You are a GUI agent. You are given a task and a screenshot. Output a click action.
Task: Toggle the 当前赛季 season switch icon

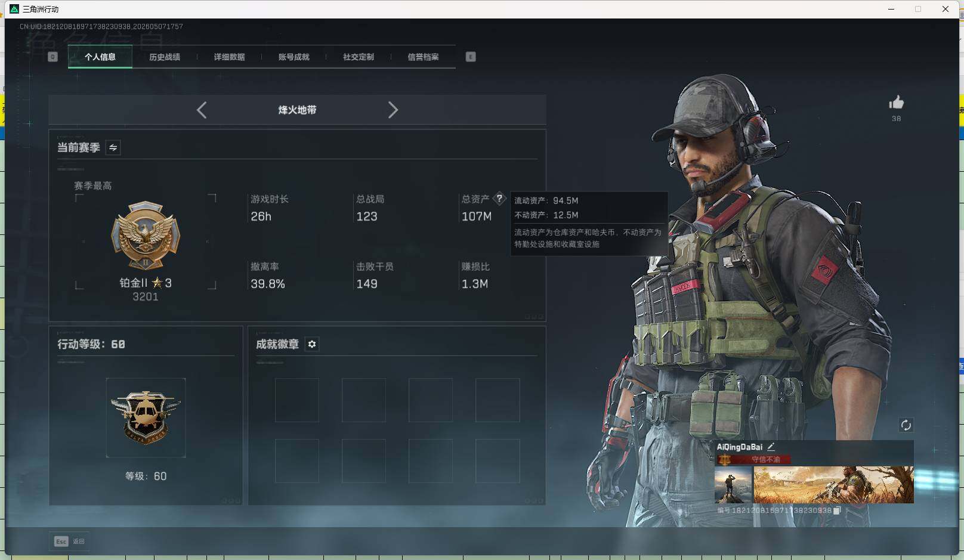pos(113,147)
